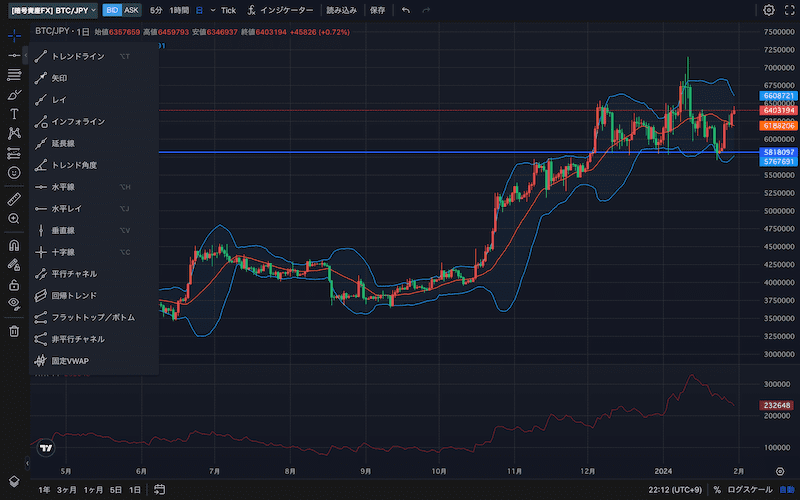800x500 pixels.
Task: Choose 延長線 from the drawing menu
Action: (94, 143)
